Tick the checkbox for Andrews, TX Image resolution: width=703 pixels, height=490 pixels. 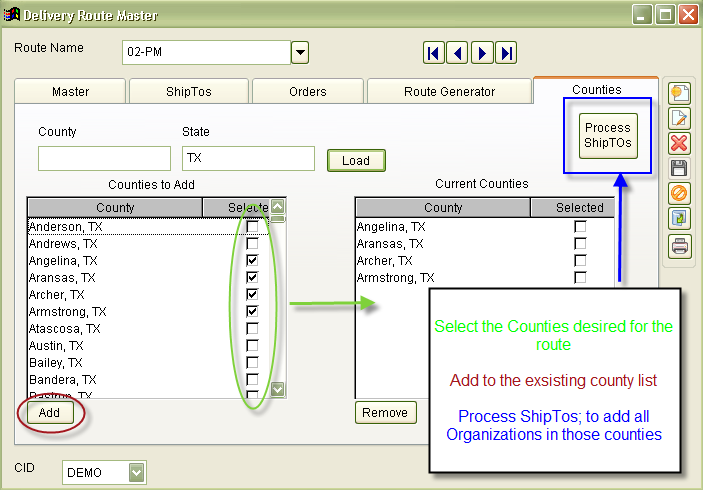252,244
